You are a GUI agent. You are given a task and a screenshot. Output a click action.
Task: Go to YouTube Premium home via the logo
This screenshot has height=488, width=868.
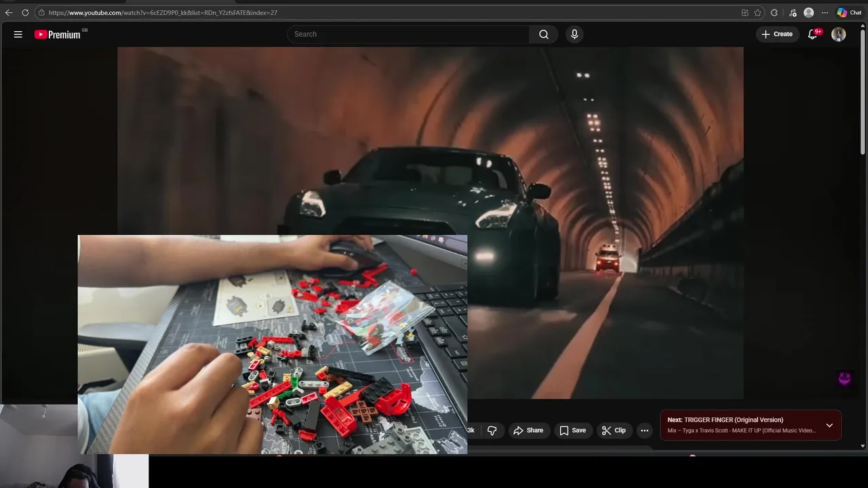pyautogui.click(x=59, y=34)
